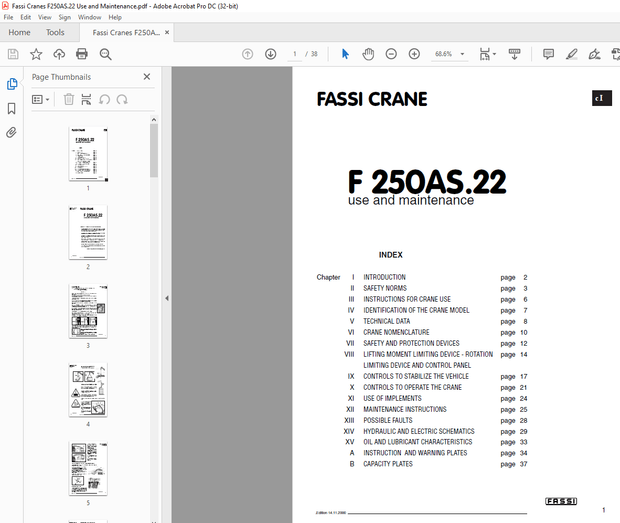Click the thumbnails panel scrollbar thumb
The image size is (620, 523).
pyautogui.click(x=154, y=151)
